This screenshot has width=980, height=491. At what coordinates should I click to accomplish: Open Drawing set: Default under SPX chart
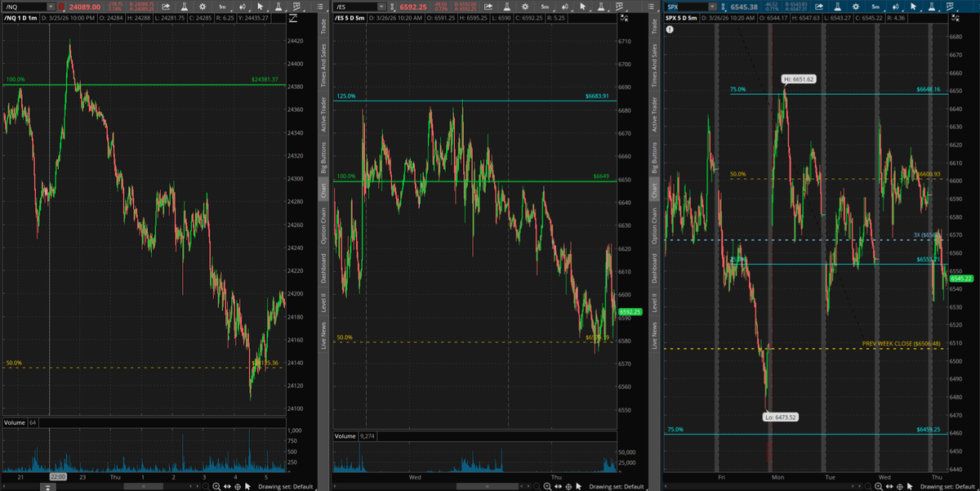coord(948,486)
